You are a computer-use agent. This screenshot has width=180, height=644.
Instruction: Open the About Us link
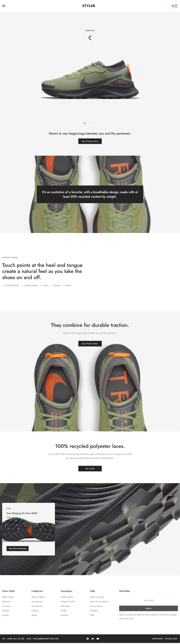6,602
